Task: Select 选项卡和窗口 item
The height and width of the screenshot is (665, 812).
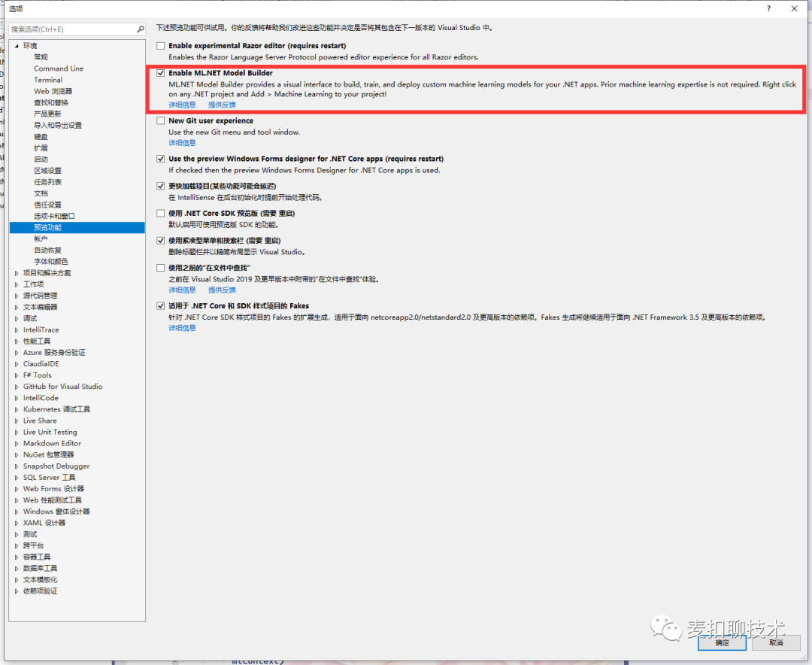Action: pos(54,216)
